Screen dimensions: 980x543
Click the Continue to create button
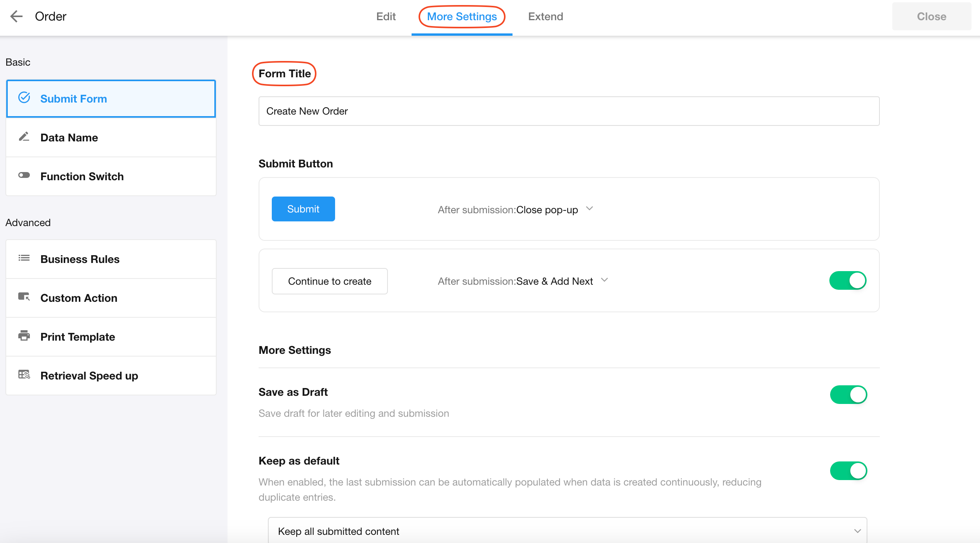329,281
